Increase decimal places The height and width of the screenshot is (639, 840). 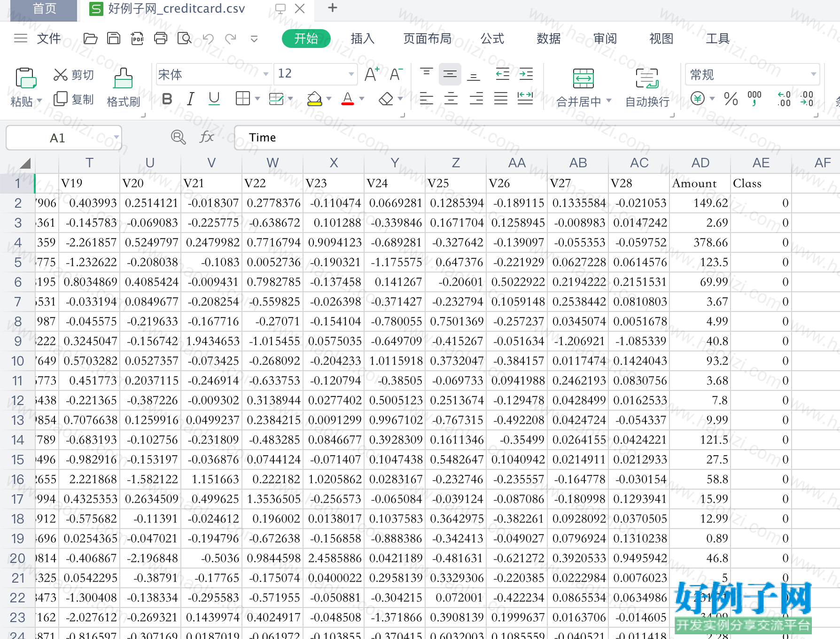pyautogui.click(x=784, y=99)
